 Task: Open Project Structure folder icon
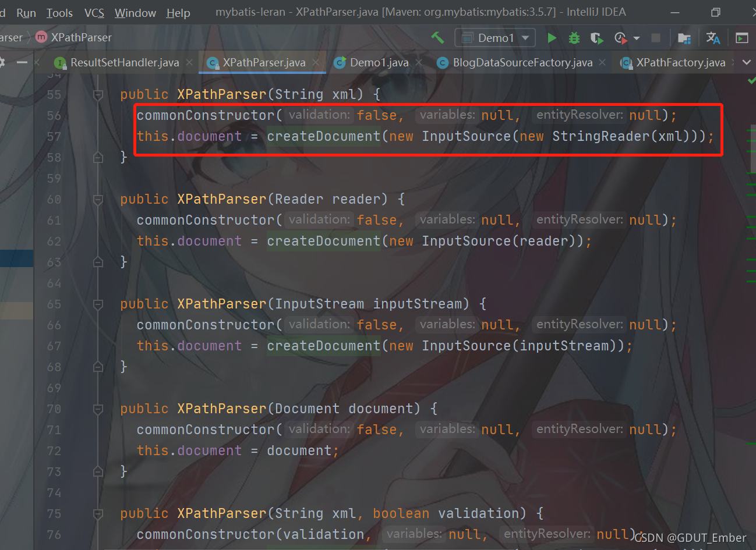[x=684, y=38]
